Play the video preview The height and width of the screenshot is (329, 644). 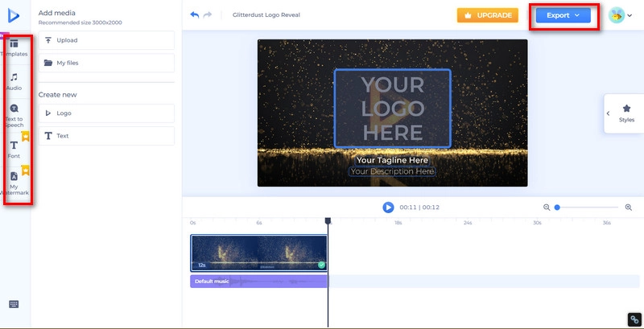click(x=388, y=208)
